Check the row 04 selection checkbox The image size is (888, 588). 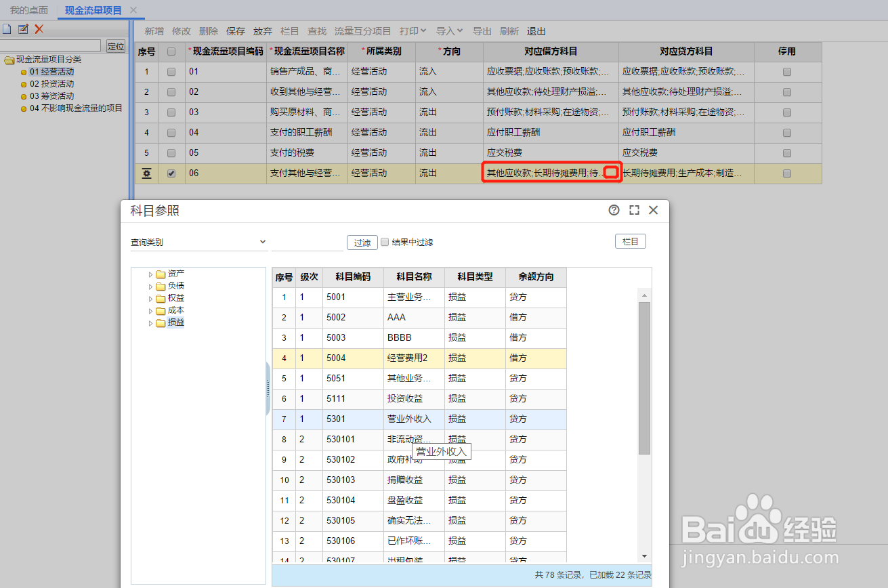pos(171,133)
